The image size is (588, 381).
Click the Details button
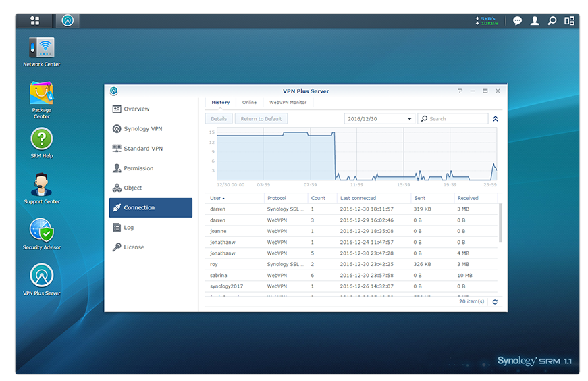pos(219,119)
